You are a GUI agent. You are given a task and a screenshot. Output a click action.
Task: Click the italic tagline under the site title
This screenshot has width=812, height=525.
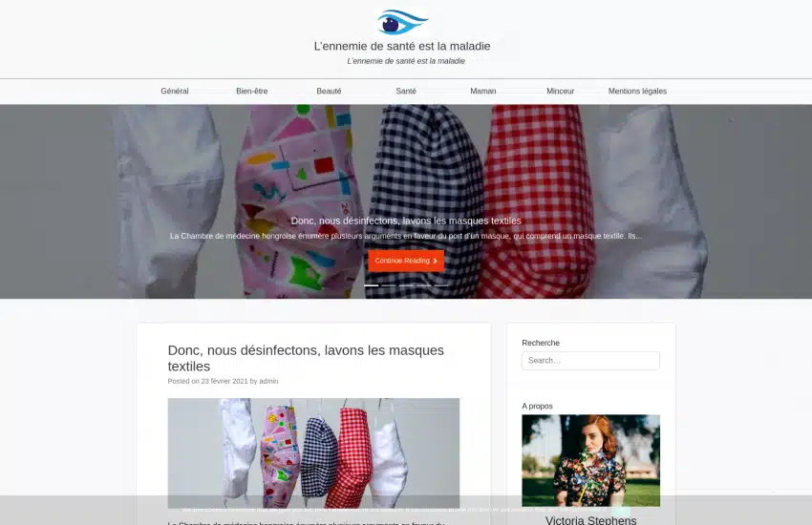pyautogui.click(x=406, y=61)
